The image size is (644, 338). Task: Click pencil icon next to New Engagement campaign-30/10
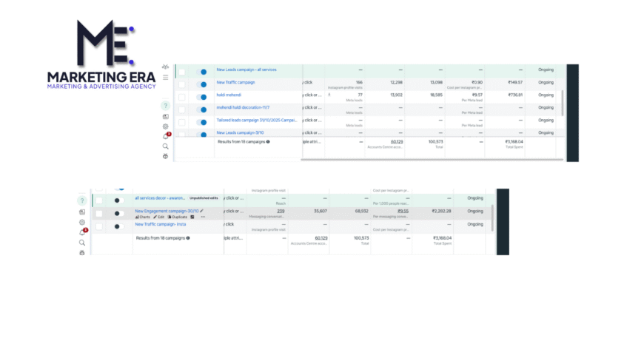(201, 211)
